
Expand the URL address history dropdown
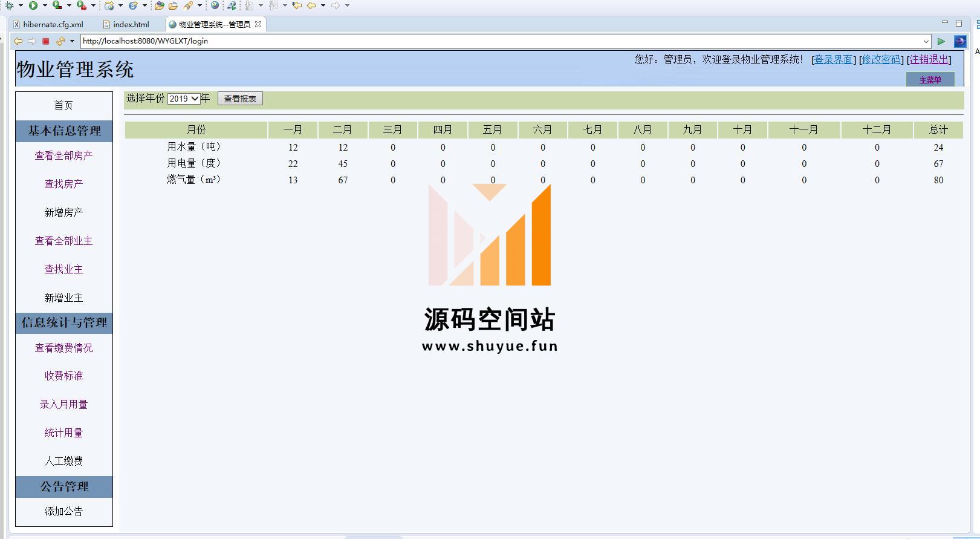click(x=926, y=41)
